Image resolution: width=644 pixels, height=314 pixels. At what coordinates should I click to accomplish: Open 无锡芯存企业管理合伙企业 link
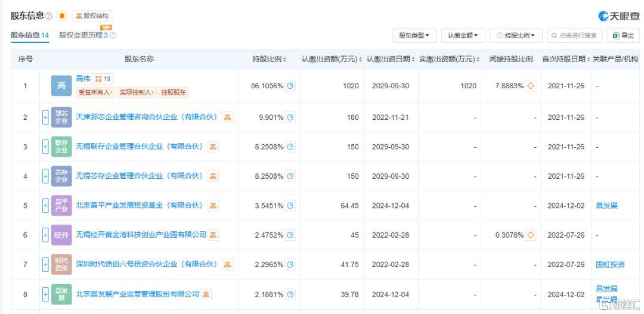(x=140, y=176)
